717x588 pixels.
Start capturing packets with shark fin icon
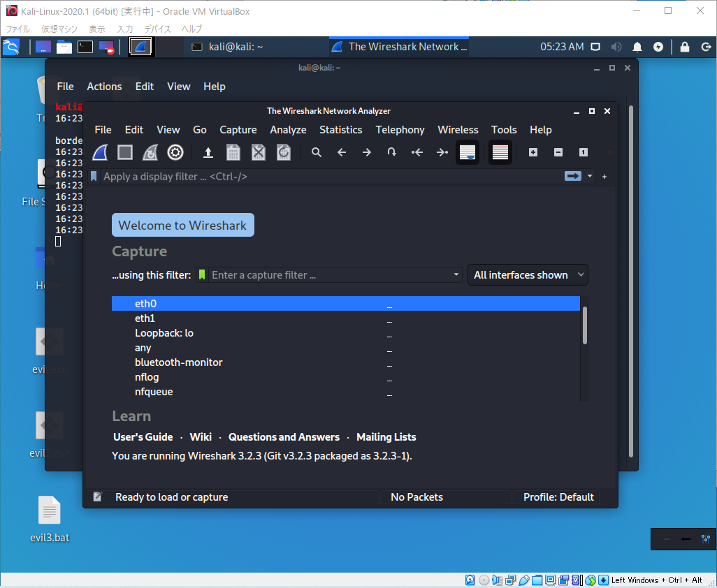coord(100,152)
